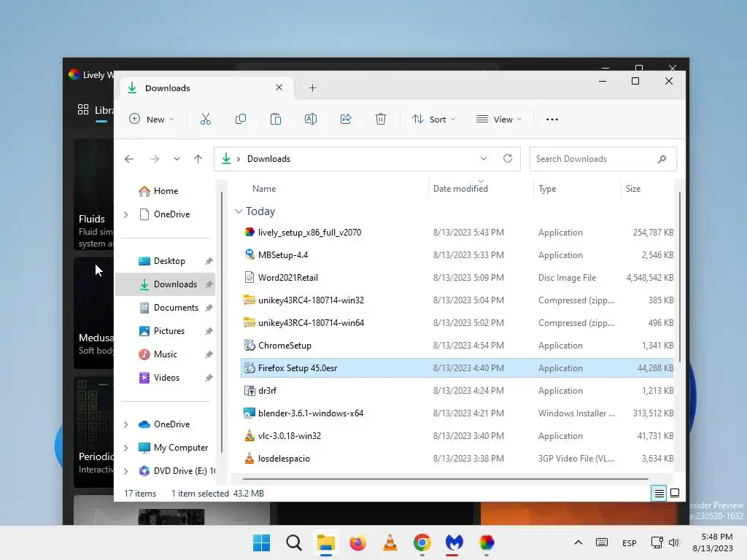
Task: Close the Downloads tab
Action: point(279,87)
